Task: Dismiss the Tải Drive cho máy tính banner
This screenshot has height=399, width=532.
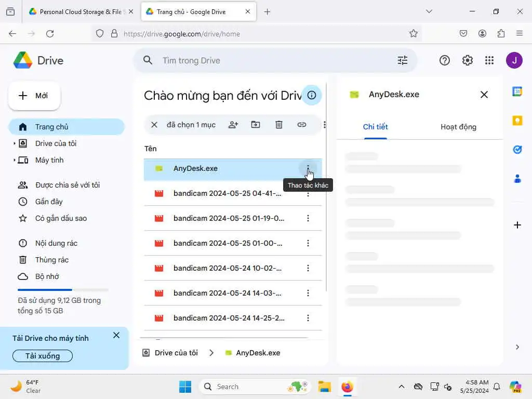Action: (116, 335)
